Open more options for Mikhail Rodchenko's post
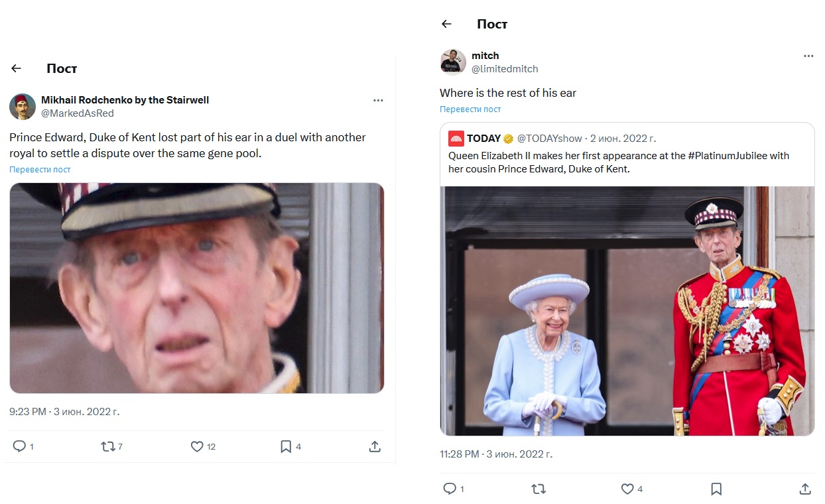The image size is (825, 504). click(x=378, y=101)
